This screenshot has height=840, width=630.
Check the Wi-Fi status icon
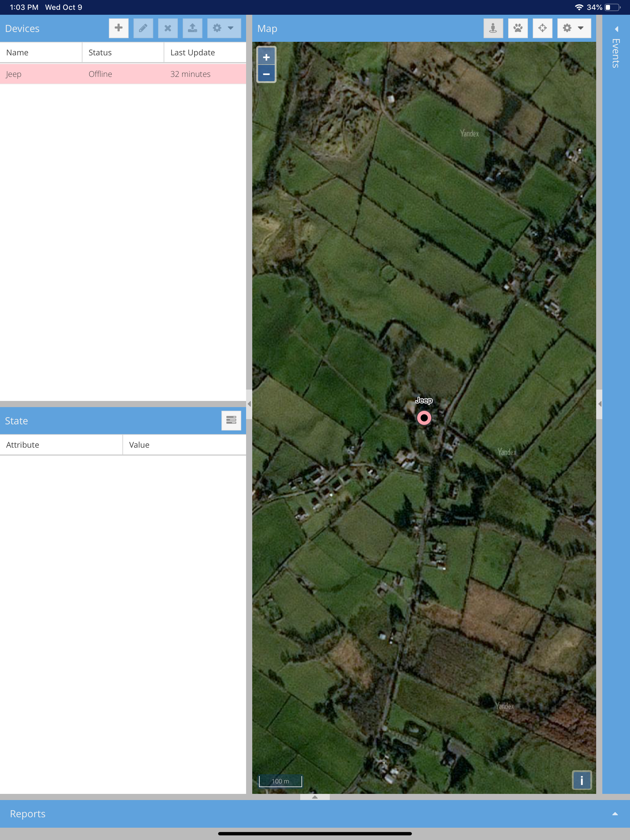point(579,7)
